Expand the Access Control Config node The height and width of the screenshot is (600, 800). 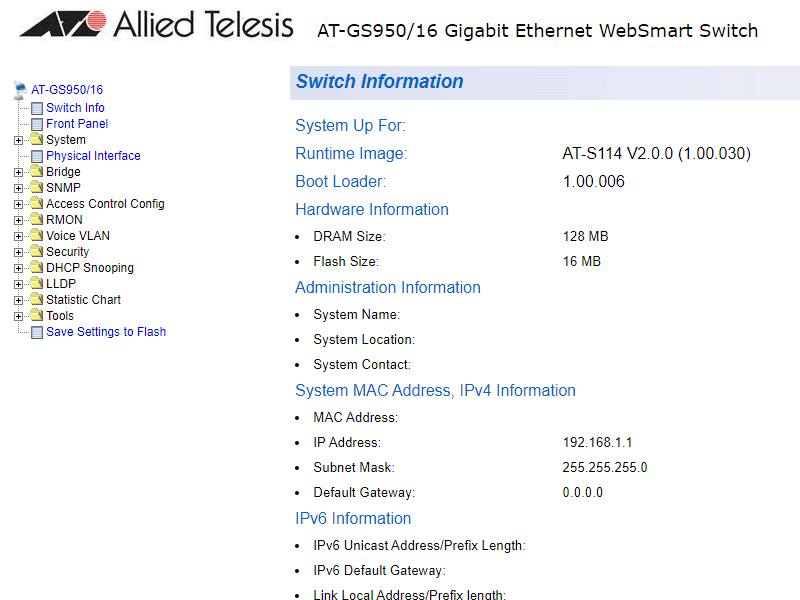(x=19, y=204)
